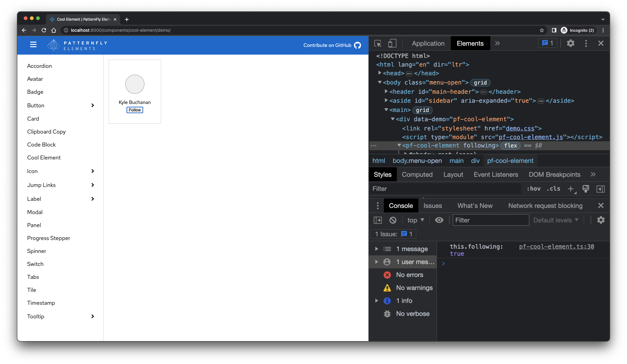Viewport: 627px width, 364px height.
Task: Select the Cool Element sidebar link
Action: click(x=43, y=157)
